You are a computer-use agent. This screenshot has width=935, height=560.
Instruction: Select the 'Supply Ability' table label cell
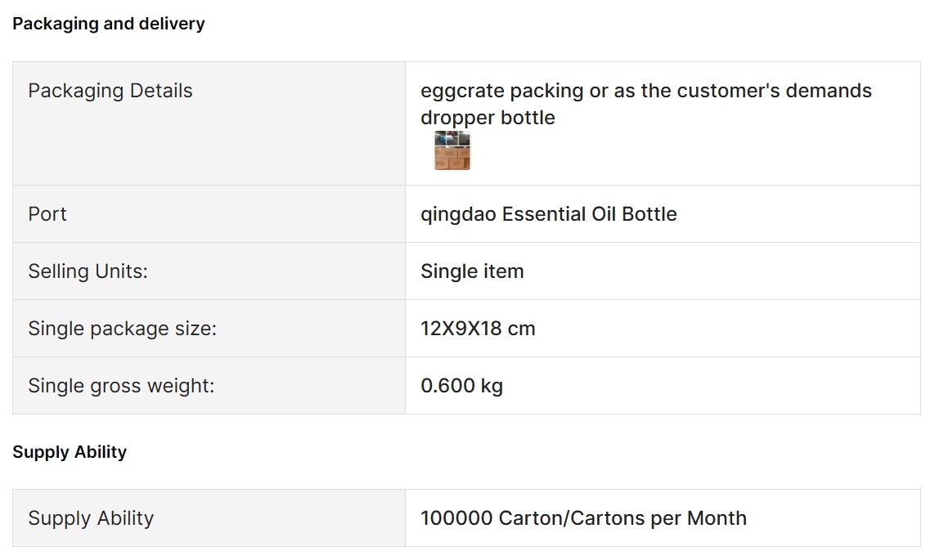(x=209, y=518)
